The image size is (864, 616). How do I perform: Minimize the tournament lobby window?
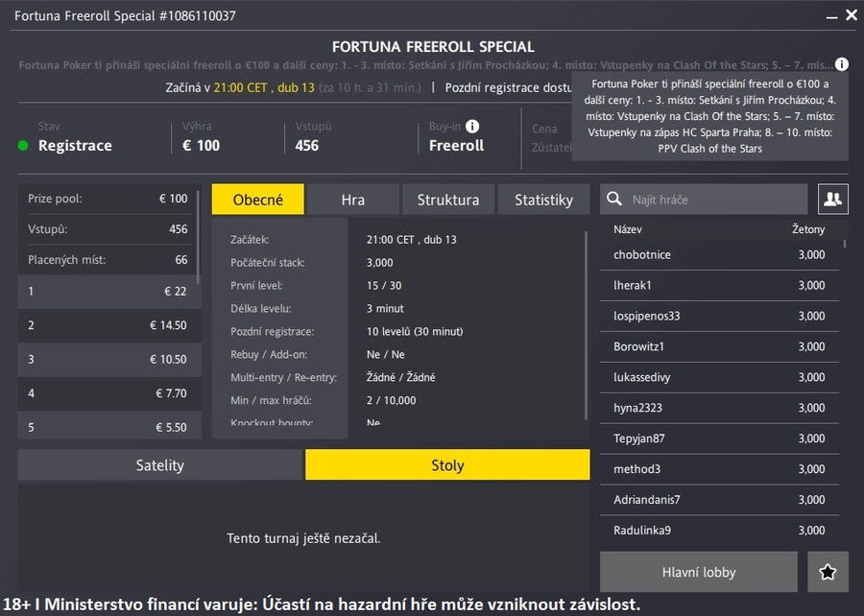pyautogui.click(x=831, y=16)
